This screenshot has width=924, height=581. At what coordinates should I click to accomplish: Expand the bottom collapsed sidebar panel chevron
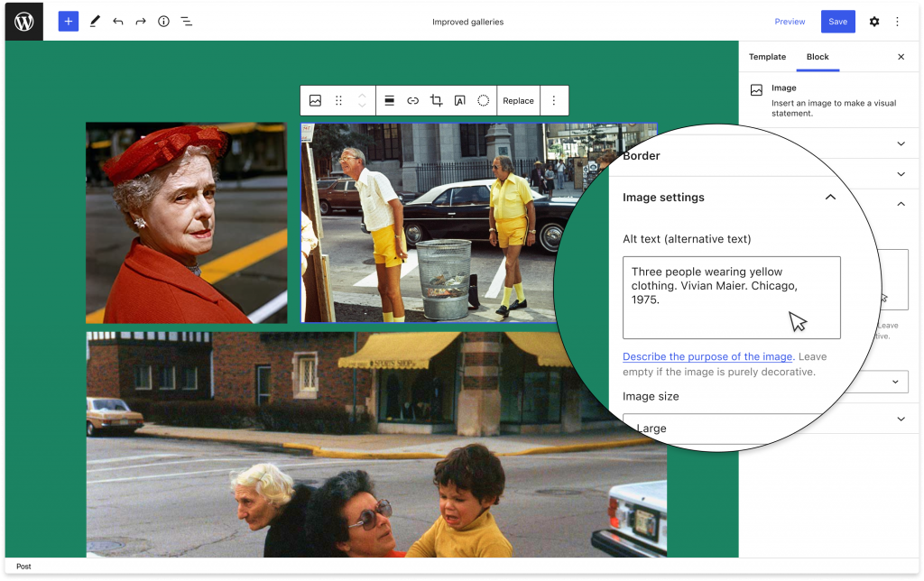901,419
